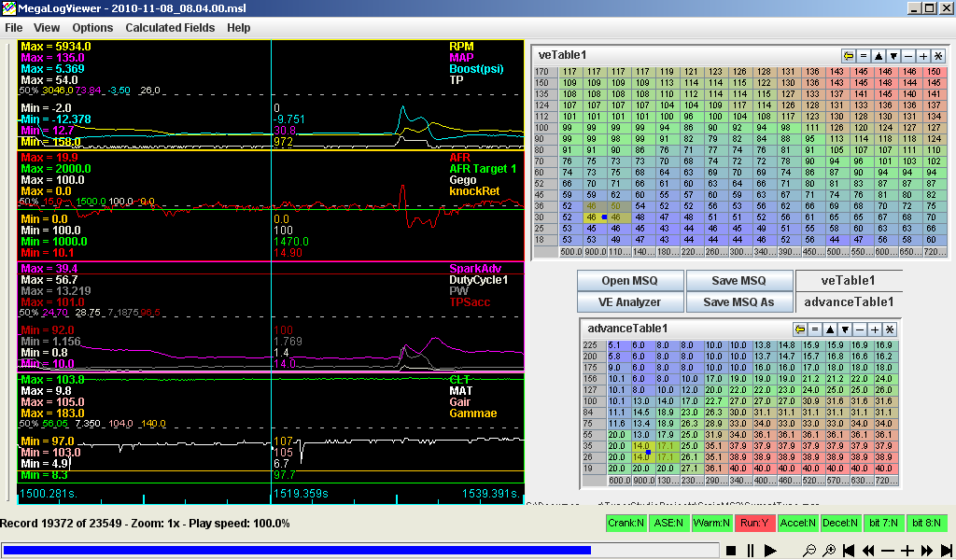Jump to the start of the log
Image resolution: width=956 pixels, height=560 pixels.
(849, 551)
